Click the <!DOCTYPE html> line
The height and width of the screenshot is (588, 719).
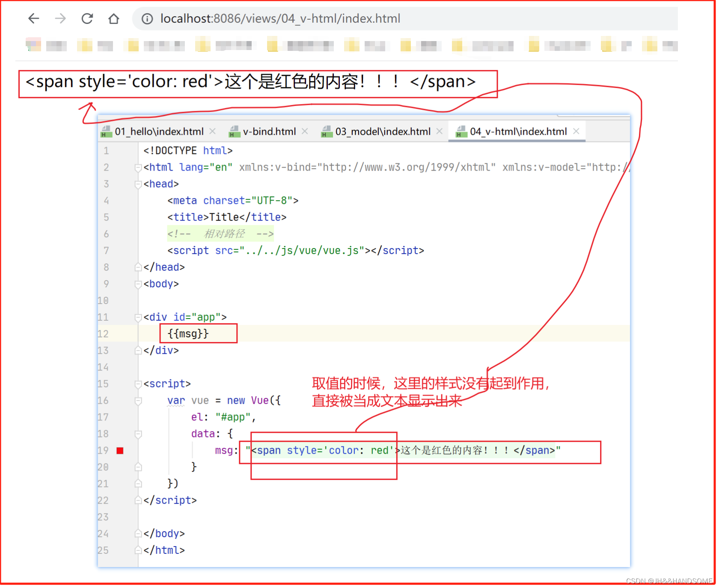coord(188,151)
